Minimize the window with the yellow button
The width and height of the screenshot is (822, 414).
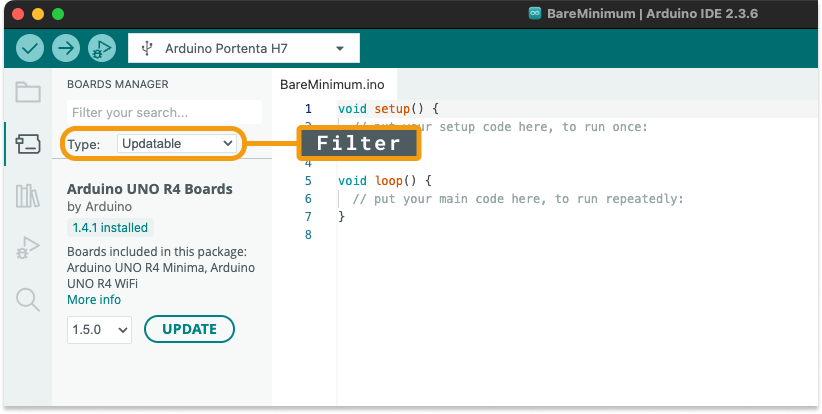point(38,14)
